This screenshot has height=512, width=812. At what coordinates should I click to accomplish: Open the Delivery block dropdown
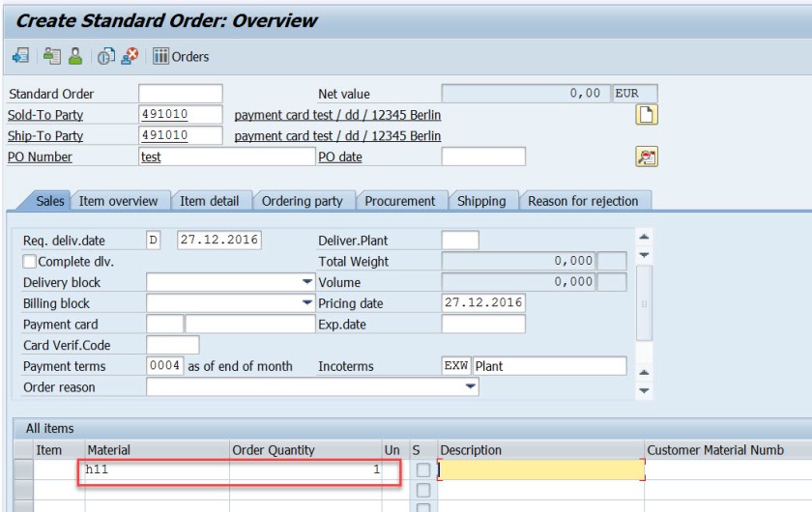[307, 282]
